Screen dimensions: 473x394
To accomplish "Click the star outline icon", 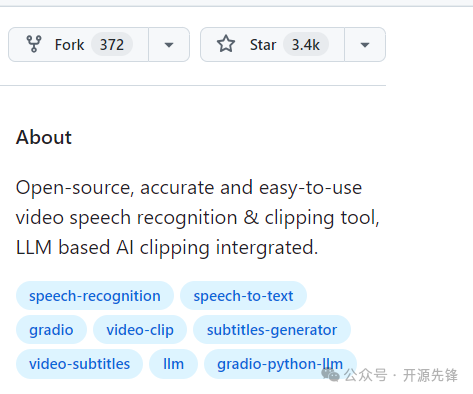I will point(226,44).
